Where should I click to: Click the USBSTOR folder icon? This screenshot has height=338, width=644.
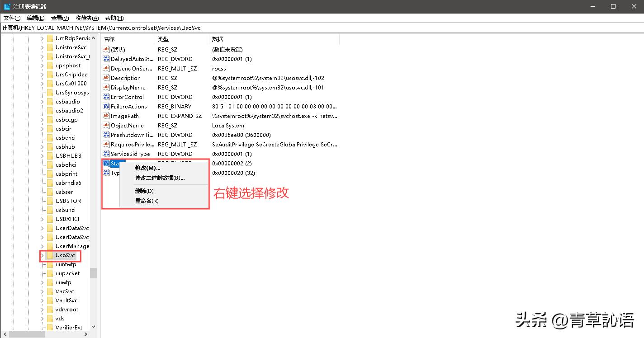[x=50, y=201]
